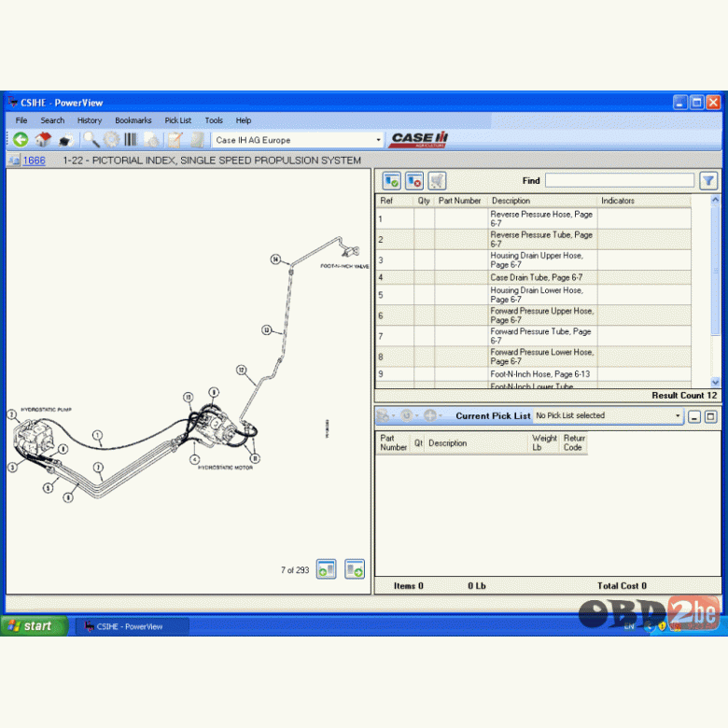Go back with the green arrow
Image resolution: width=728 pixels, height=728 pixels.
(21, 140)
